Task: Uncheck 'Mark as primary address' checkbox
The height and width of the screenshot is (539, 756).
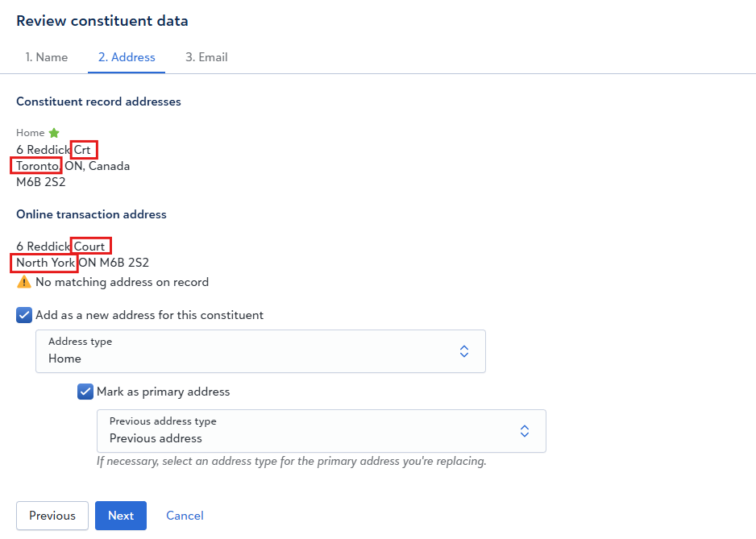Action: point(85,392)
